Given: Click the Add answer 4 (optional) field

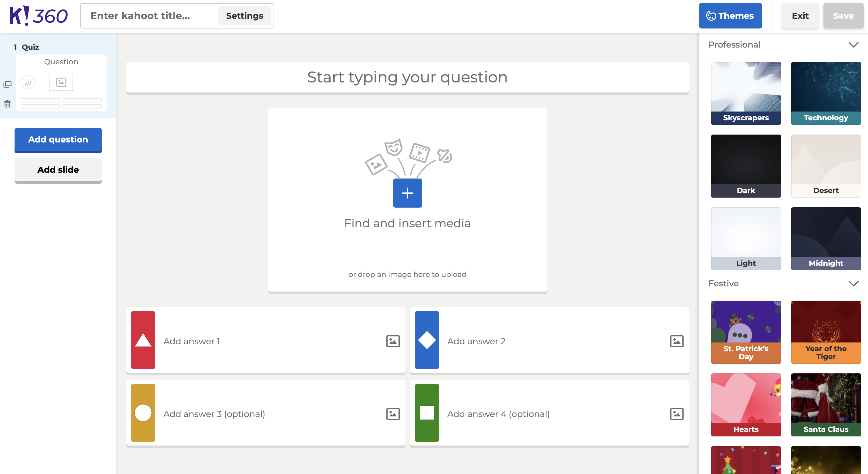Looking at the screenshot, I should 554,414.
